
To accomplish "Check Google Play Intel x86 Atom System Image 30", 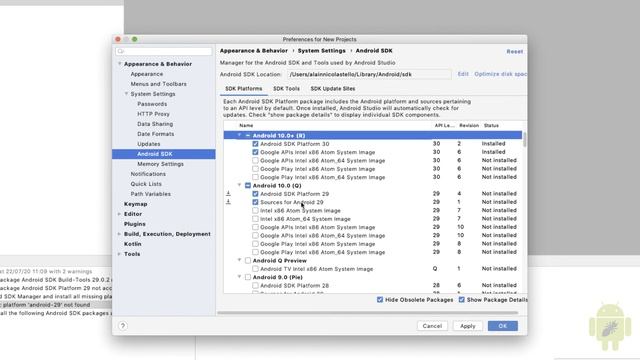I will click(x=255, y=169).
